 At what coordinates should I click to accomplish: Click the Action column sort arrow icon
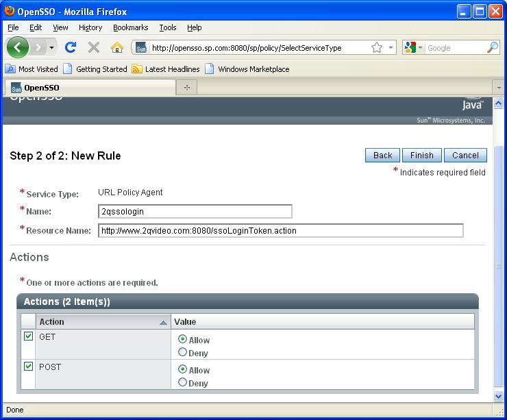[x=163, y=322]
